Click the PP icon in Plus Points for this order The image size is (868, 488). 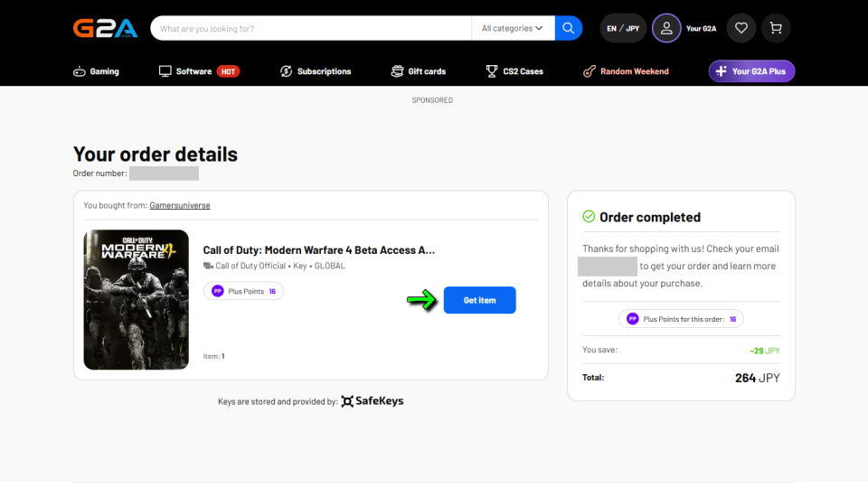(632, 319)
